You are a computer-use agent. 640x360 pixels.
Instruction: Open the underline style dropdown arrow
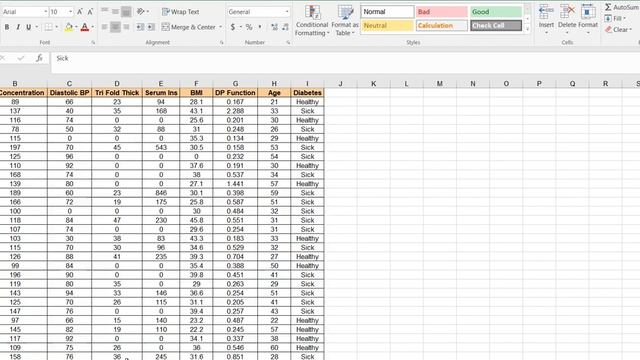click(36, 27)
